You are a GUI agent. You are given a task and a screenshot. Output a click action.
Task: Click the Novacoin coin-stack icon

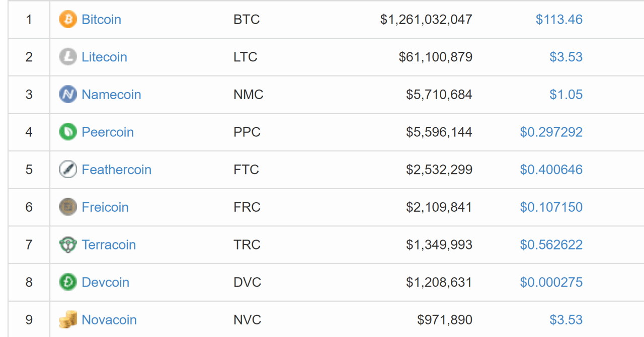(x=67, y=319)
